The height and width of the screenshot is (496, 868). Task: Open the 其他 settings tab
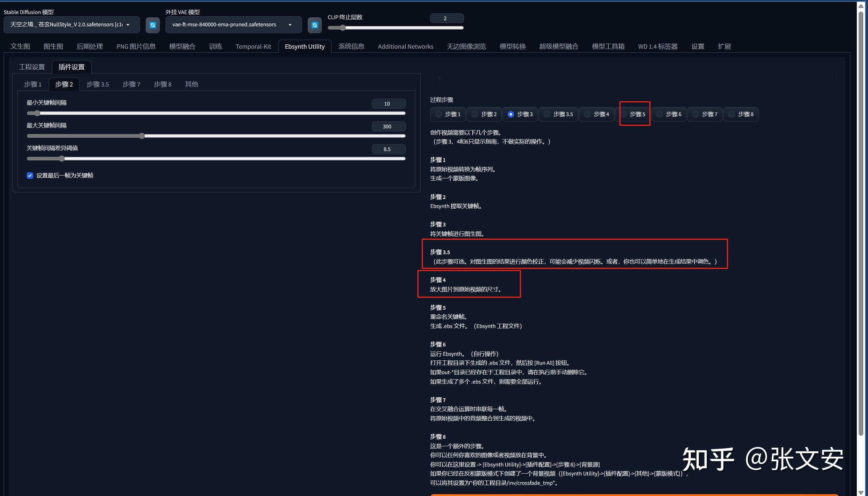[x=191, y=84]
